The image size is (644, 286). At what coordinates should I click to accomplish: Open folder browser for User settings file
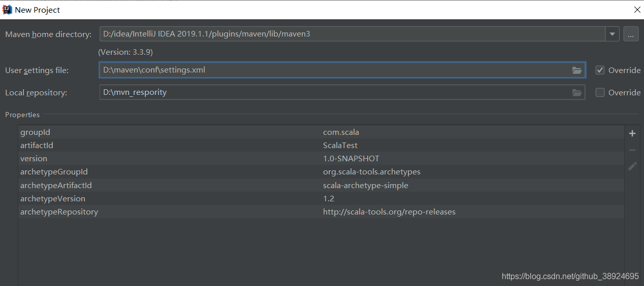[576, 70]
